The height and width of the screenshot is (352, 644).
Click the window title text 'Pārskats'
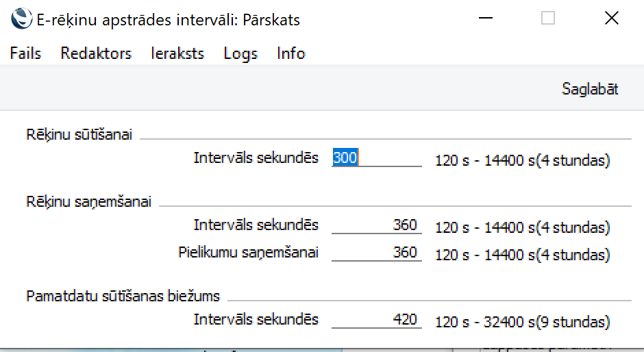[x=272, y=20]
